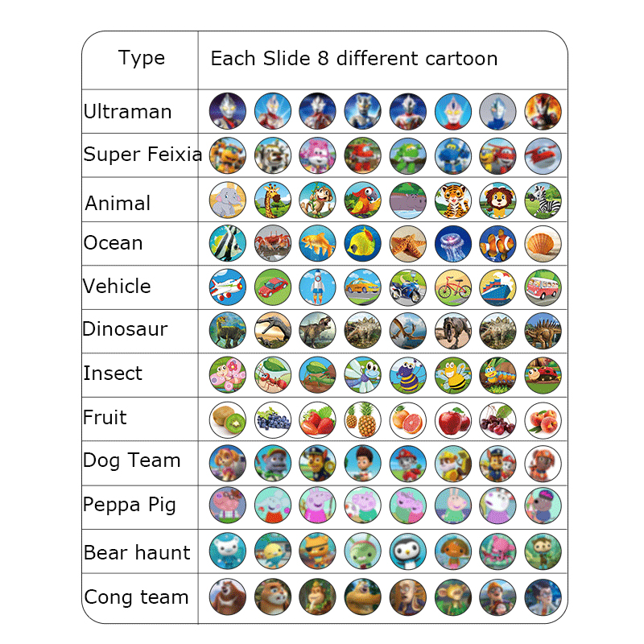
Task: Click the first Ultraman slide thumbnail
Action: tap(226, 112)
